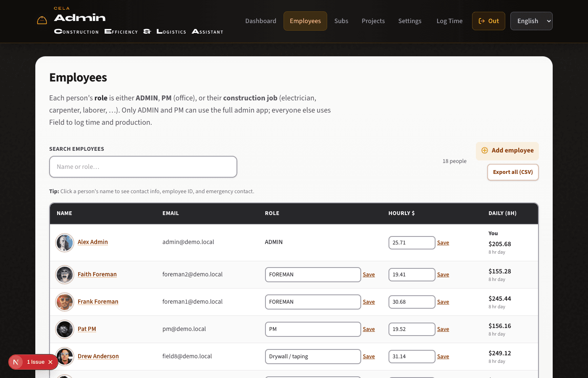Edit Pat PM's role field
The image size is (588, 378).
pos(312,329)
